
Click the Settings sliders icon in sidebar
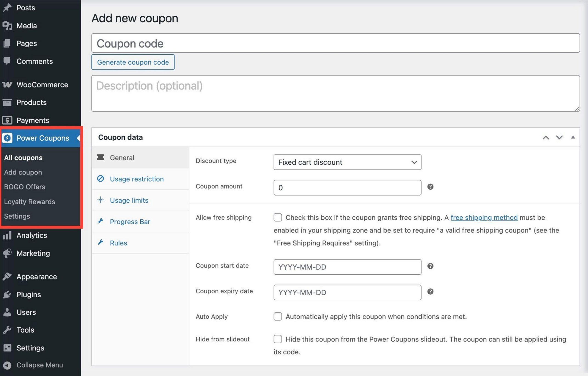7,348
